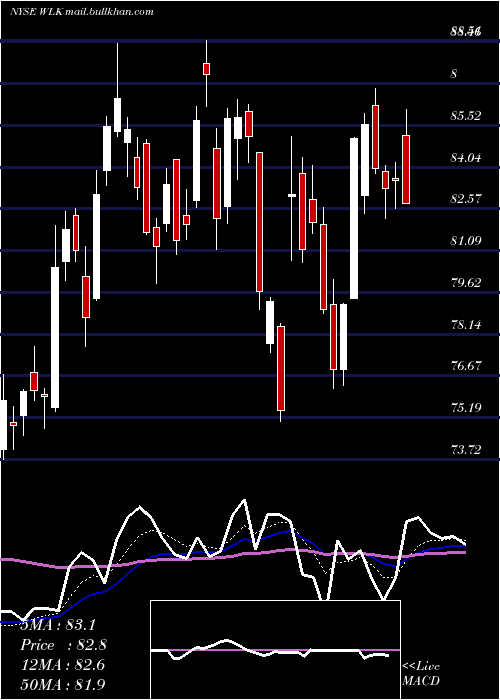Select the 73.72 price axis label
This screenshot has height=700, width=500.
[x=466, y=449]
